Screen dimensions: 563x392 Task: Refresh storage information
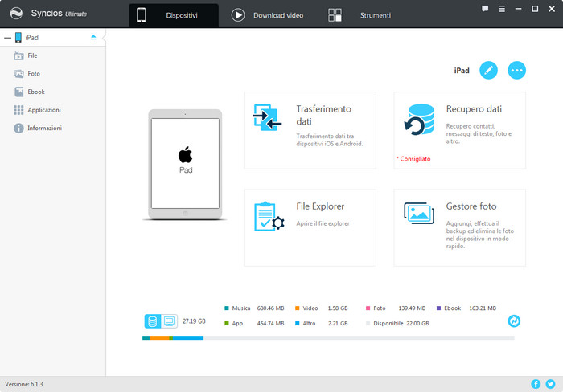coord(514,321)
